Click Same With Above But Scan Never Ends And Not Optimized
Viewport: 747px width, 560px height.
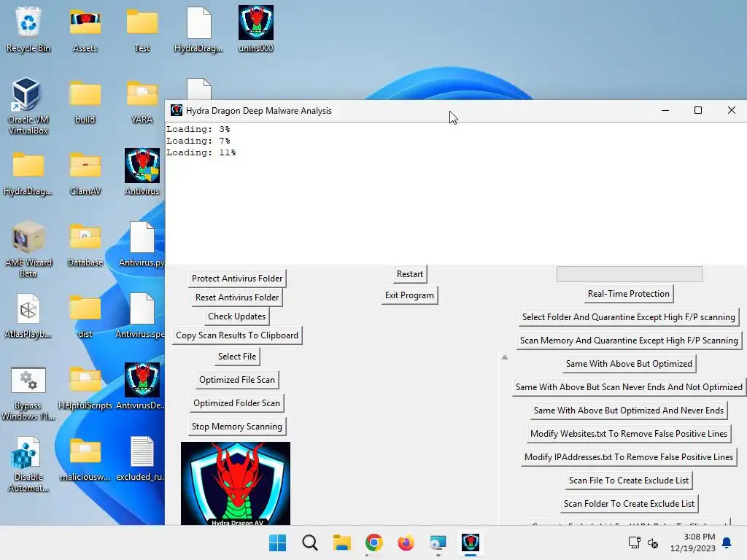point(629,387)
